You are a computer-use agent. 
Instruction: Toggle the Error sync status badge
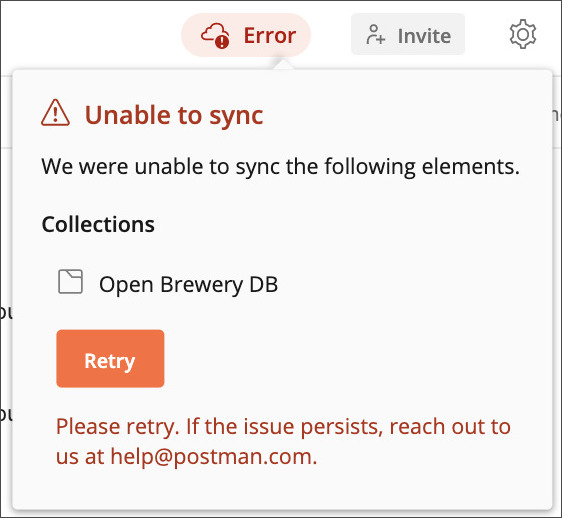pos(246,35)
